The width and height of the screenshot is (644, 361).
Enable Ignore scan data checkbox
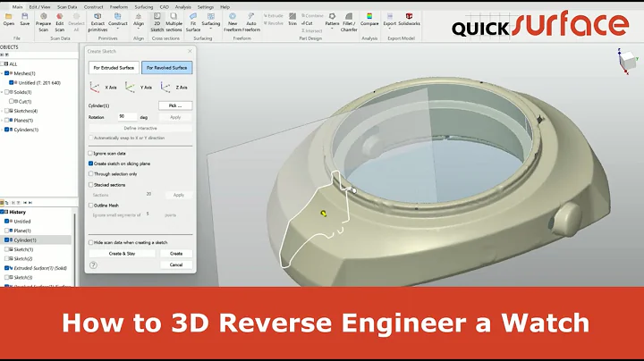(x=90, y=153)
